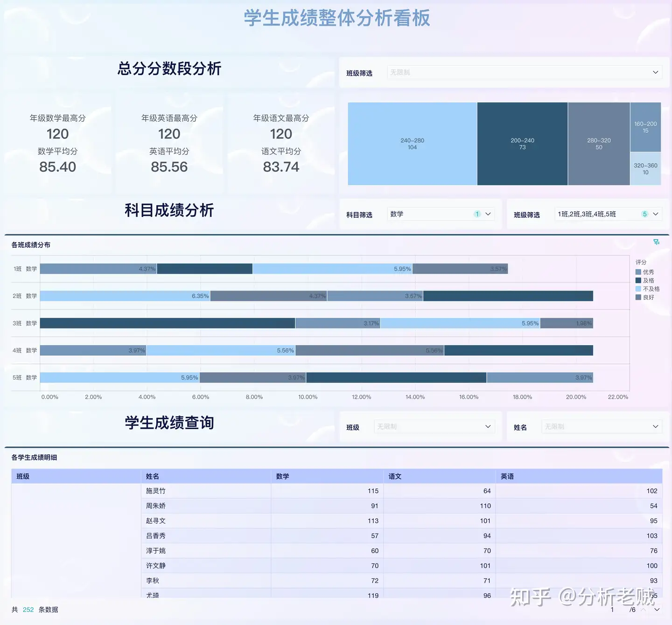Screen dimensions: 672x625
Task: Click 各学生成绩明细 table title
Action: [x=34, y=458]
